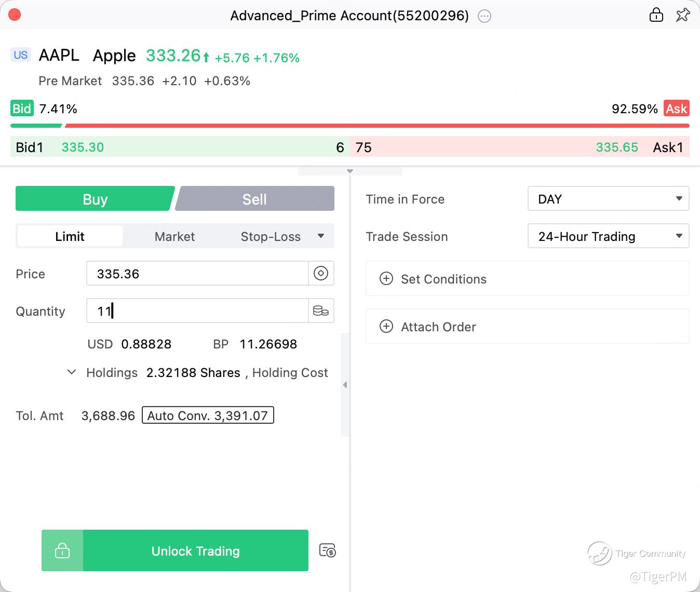Viewport: 700px width, 592px height.
Task: Click the padlock icon in title bar
Action: (656, 15)
